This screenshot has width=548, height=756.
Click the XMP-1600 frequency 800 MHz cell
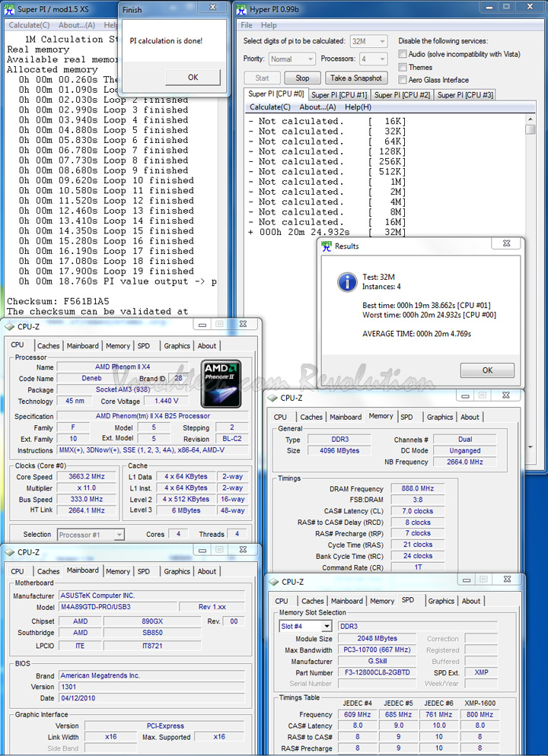tap(479, 714)
